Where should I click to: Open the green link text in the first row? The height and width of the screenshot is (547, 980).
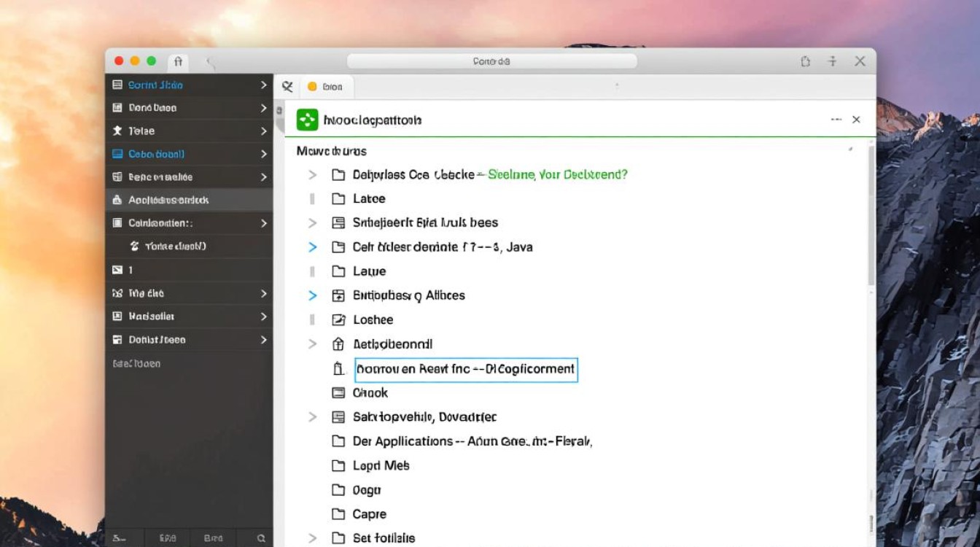(x=558, y=175)
